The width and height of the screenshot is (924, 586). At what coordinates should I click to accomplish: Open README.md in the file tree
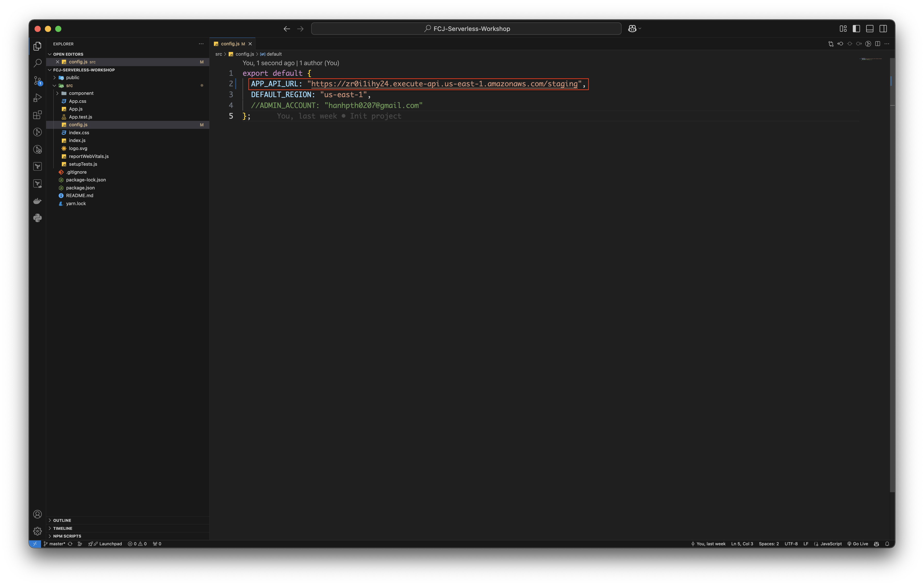79,196
